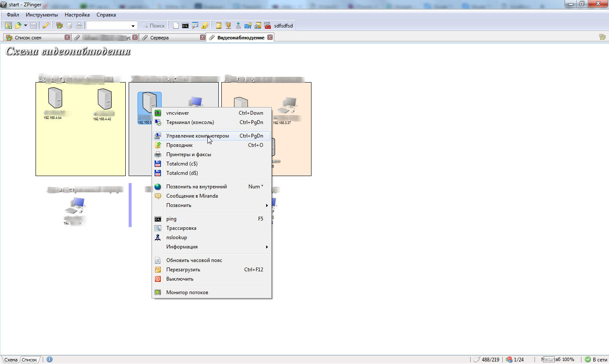Click the pencil edit icon in toolbar
Image resolution: width=609 pixels, height=364 pixels.
tap(46, 26)
